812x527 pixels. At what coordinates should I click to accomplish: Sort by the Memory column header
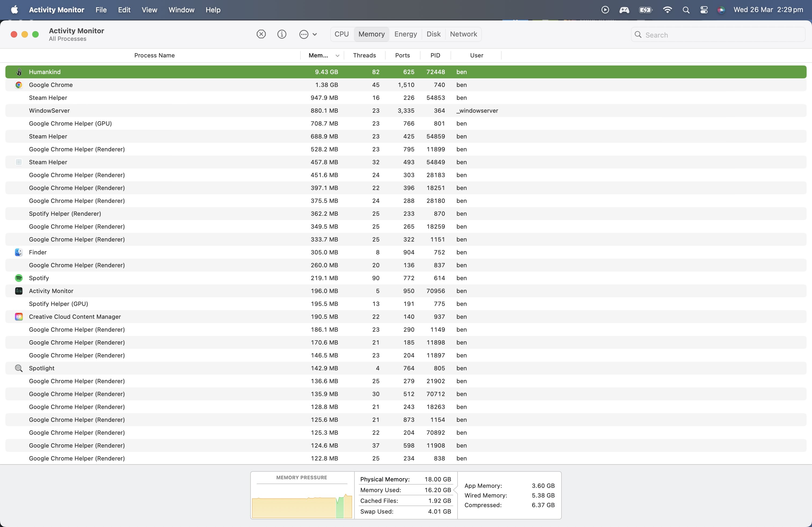322,55
